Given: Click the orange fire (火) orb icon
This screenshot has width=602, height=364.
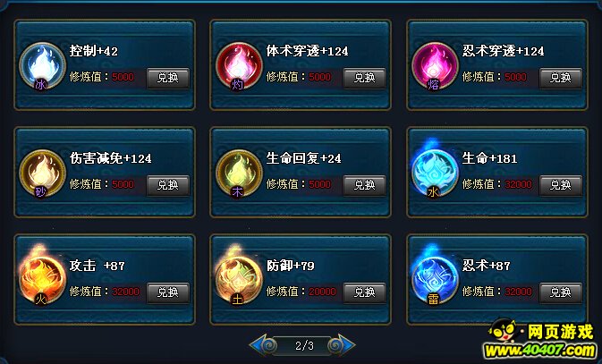Looking at the screenshot, I should coord(42,277).
